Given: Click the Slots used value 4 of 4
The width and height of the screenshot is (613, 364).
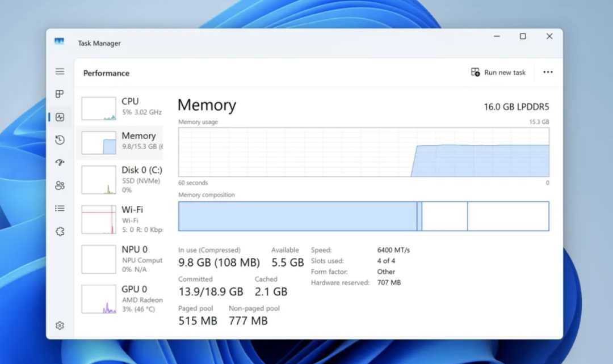Looking at the screenshot, I should tap(386, 261).
